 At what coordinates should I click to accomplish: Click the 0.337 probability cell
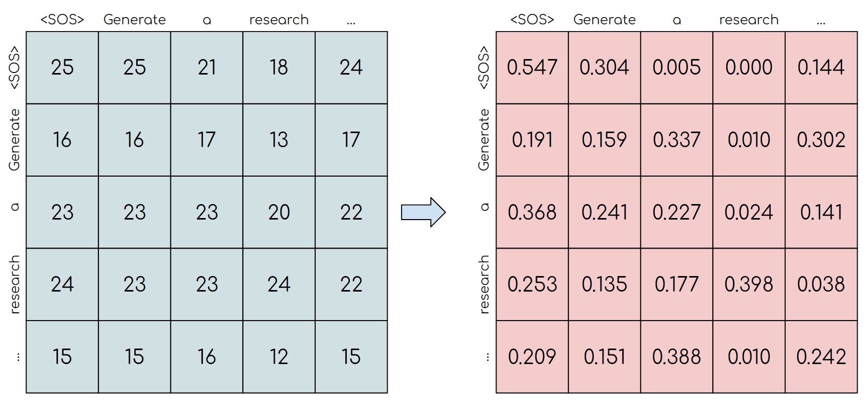pos(676,140)
